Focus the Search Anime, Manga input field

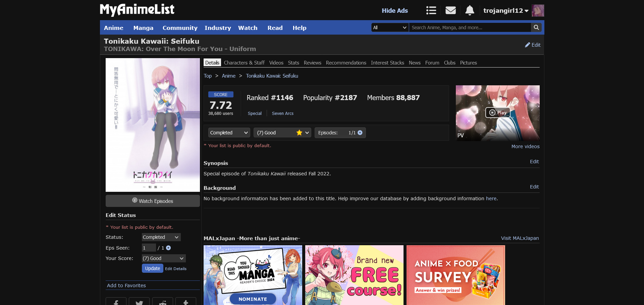pos(470,28)
